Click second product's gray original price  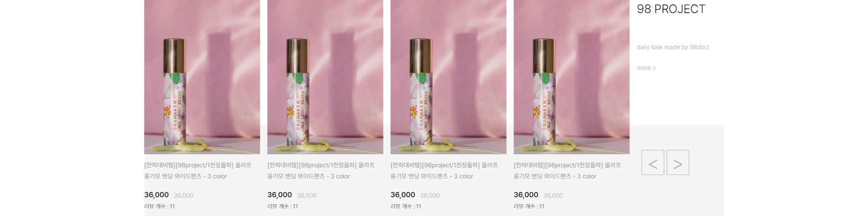tap(307, 196)
